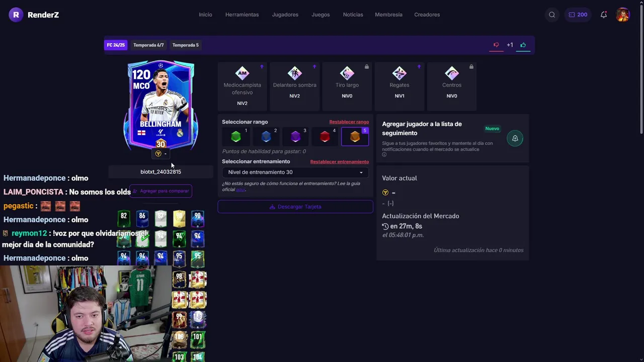The image size is (644, 362).
Task: Click Descargar Tarjeta button
Action: tap(295, 207)
